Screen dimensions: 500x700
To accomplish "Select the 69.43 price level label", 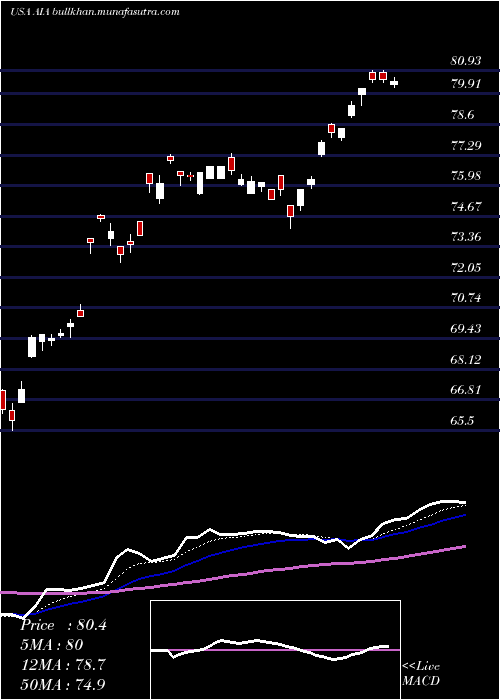I will point(466,329).
